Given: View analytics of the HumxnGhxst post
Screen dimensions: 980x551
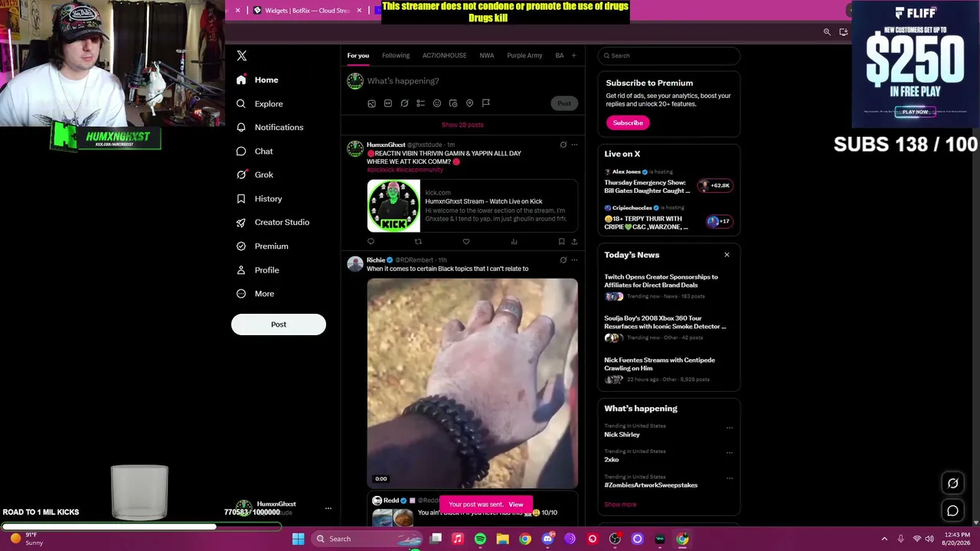Looking at the screenshot, I should pyautogui.click(x=514, y=242).
